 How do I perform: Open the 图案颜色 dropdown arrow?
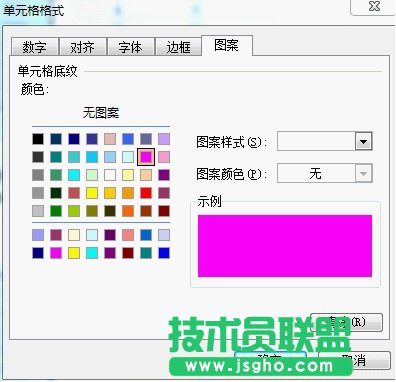coord(363,173)
